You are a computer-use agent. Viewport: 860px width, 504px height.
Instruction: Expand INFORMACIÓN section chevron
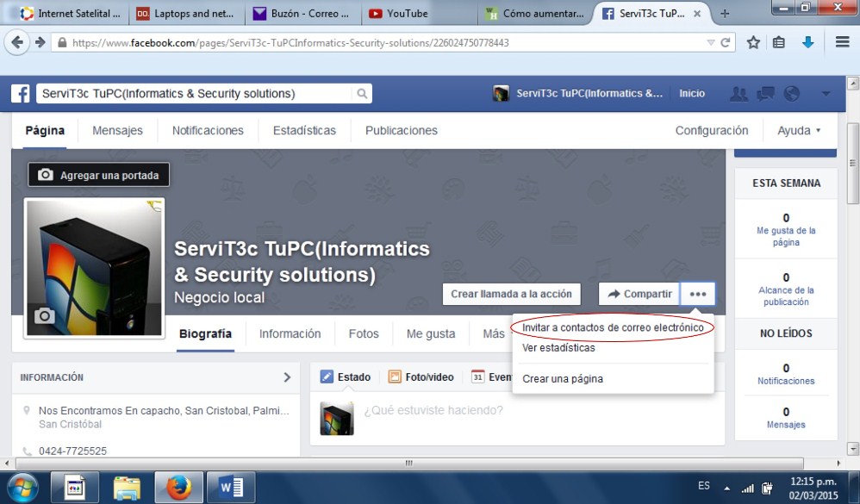tap(287, 377)
